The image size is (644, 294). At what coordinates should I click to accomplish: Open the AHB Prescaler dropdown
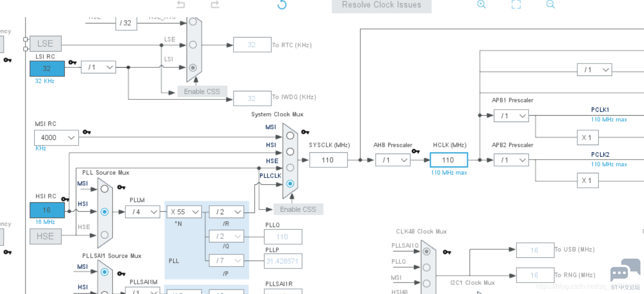click(393, 160)
